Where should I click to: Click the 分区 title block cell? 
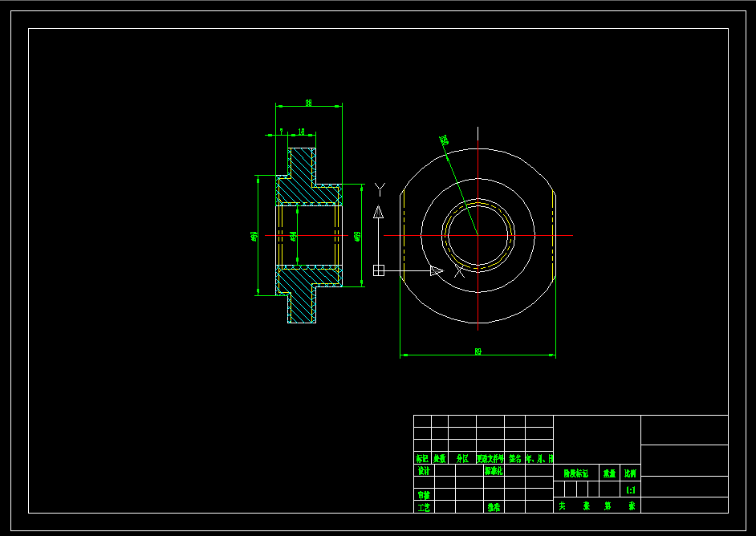[x=462, y=458]
